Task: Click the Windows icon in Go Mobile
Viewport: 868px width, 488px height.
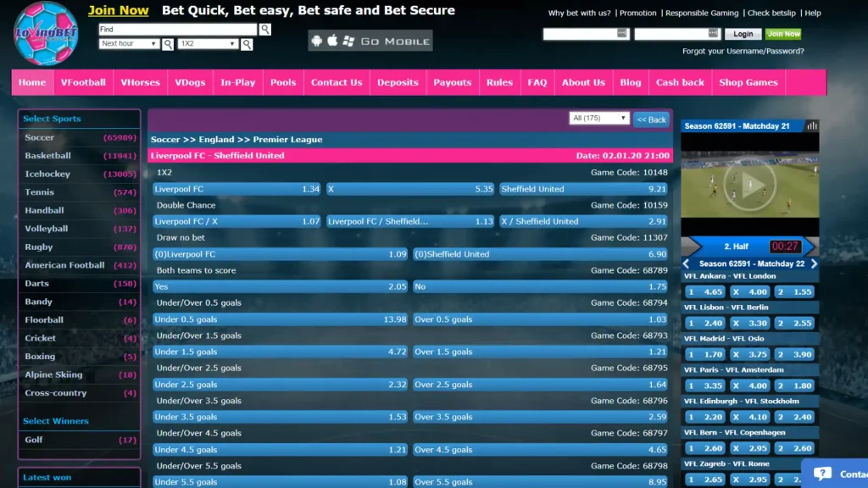Action: click(348, 41)
